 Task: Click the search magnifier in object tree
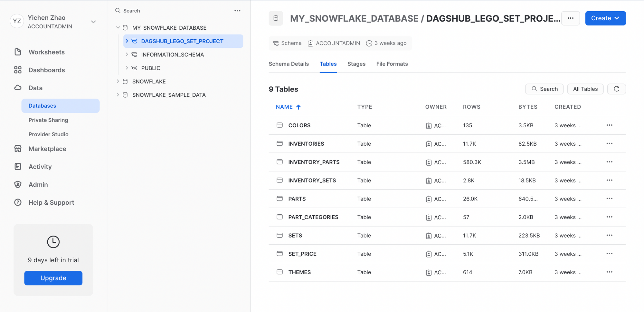[118, 11]
